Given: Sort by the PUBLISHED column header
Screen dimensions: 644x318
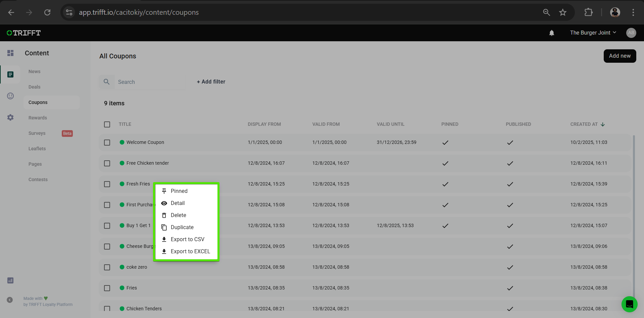Looking at the screenshot, I should (518, 124).
